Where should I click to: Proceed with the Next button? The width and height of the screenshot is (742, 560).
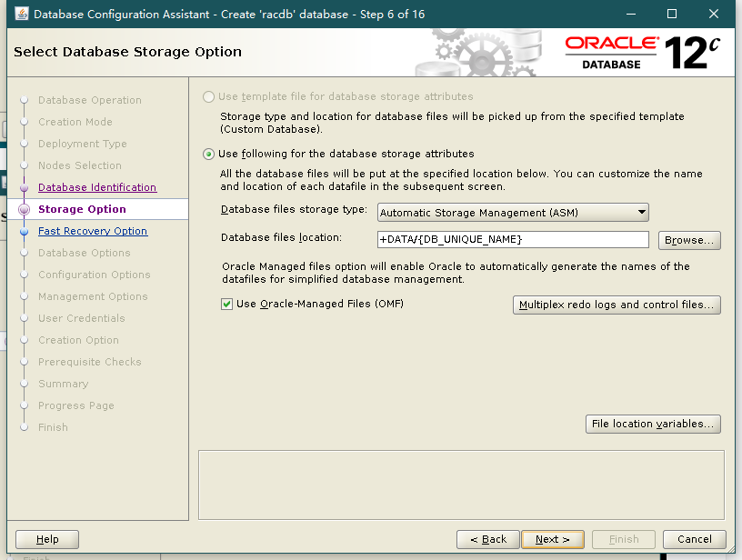click(553, 539)
